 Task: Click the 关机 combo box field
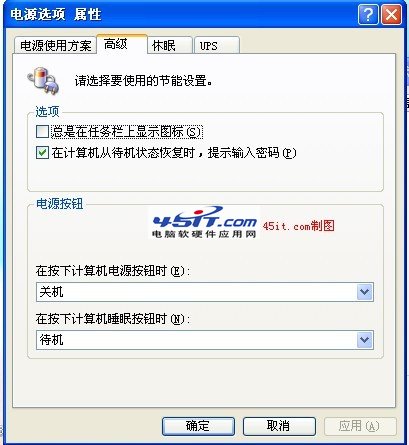click(x=205, y=292)
